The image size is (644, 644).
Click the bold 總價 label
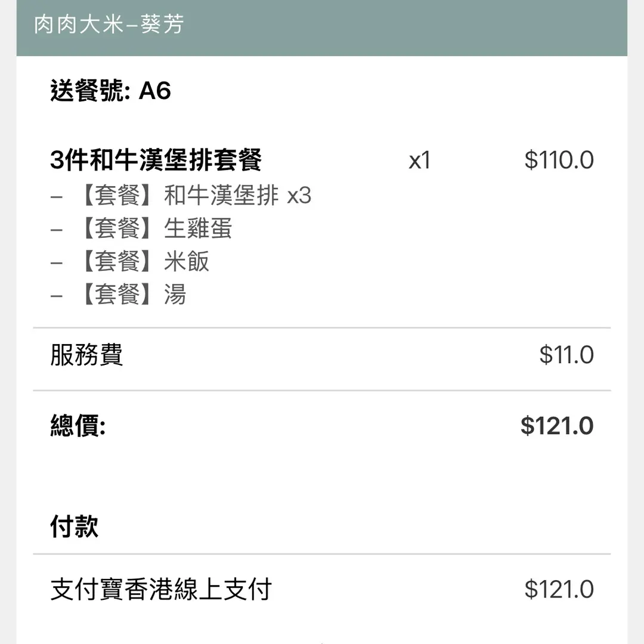pyautogui.click(x=78, y=426)
